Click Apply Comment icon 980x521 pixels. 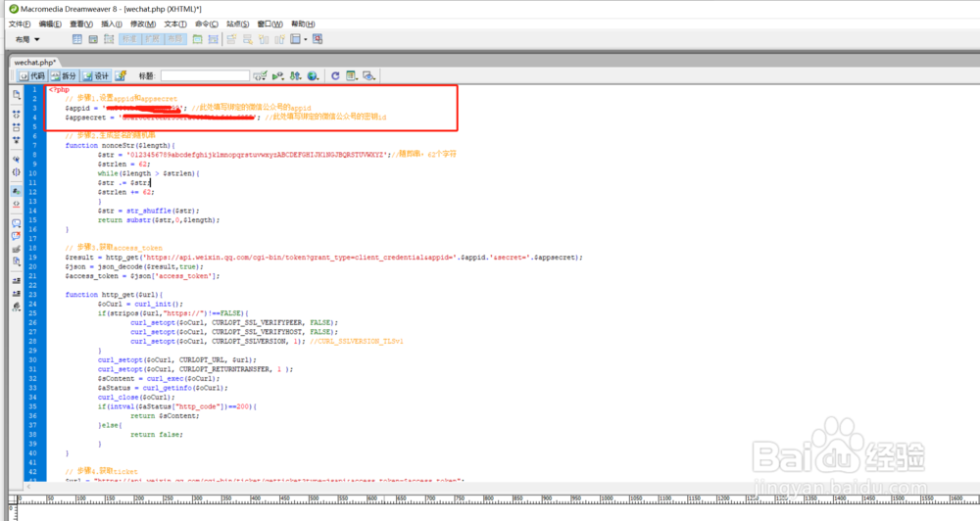[17, 223]
